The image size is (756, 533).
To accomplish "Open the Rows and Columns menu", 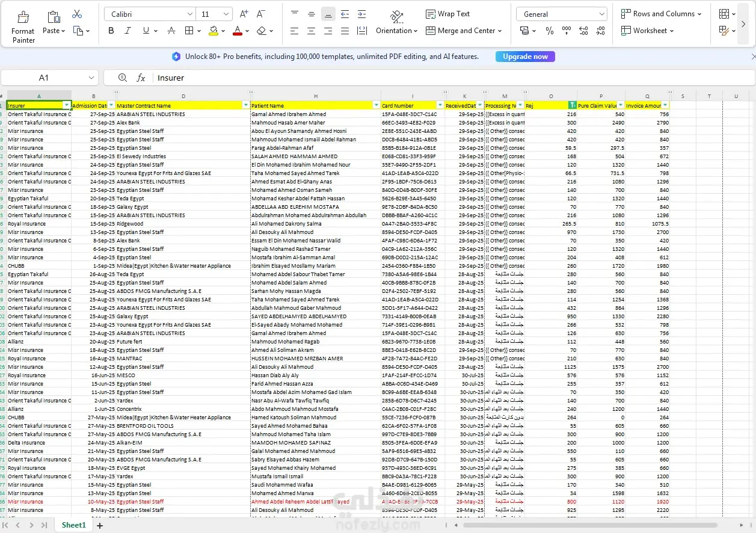I will 661,14.
